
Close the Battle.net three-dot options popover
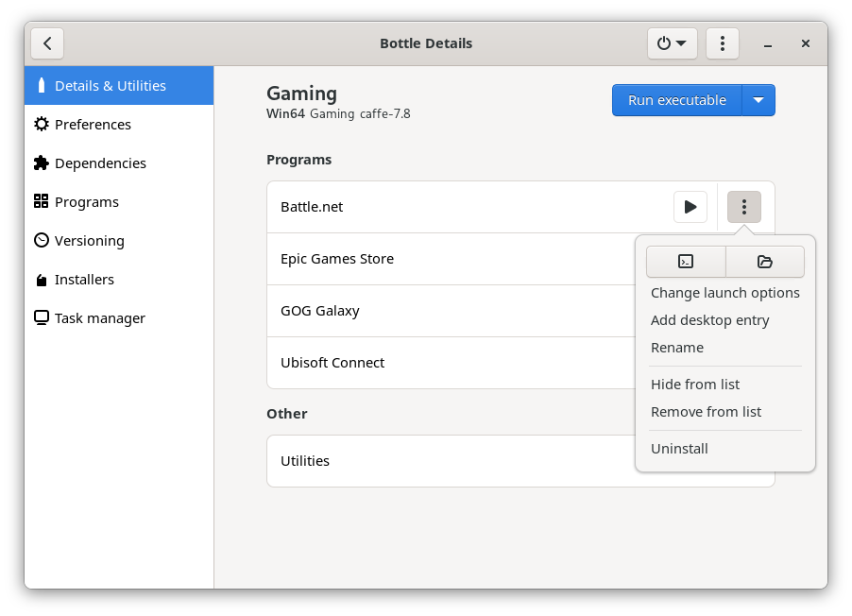[744, 207]
